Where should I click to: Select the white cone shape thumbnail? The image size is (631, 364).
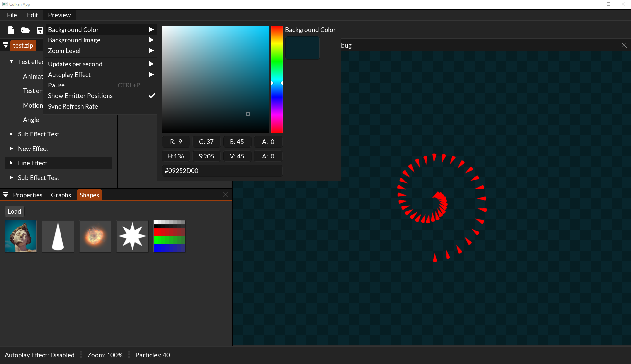pyautogui.click(x=58, y=236)
